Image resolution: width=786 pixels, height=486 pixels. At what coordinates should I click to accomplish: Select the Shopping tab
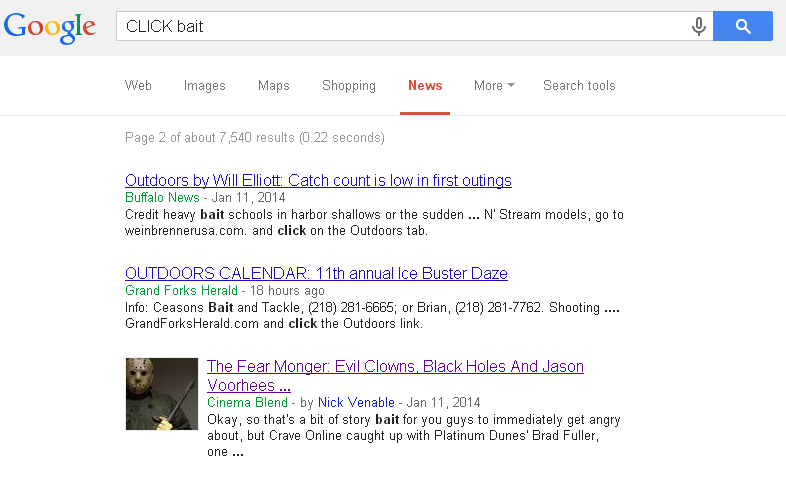point(349,86)
